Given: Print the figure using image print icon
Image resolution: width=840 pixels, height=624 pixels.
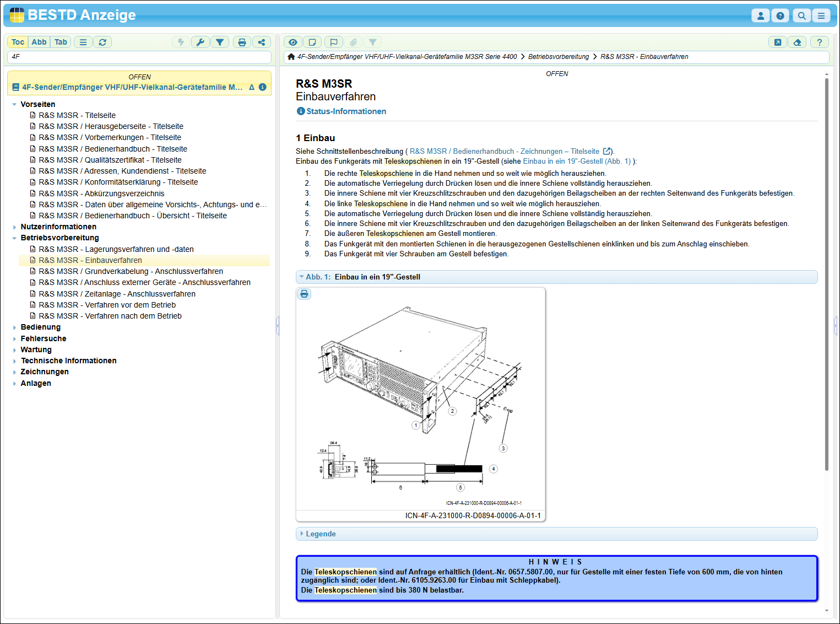Looking at the screenshot, I should pos(304,294).
